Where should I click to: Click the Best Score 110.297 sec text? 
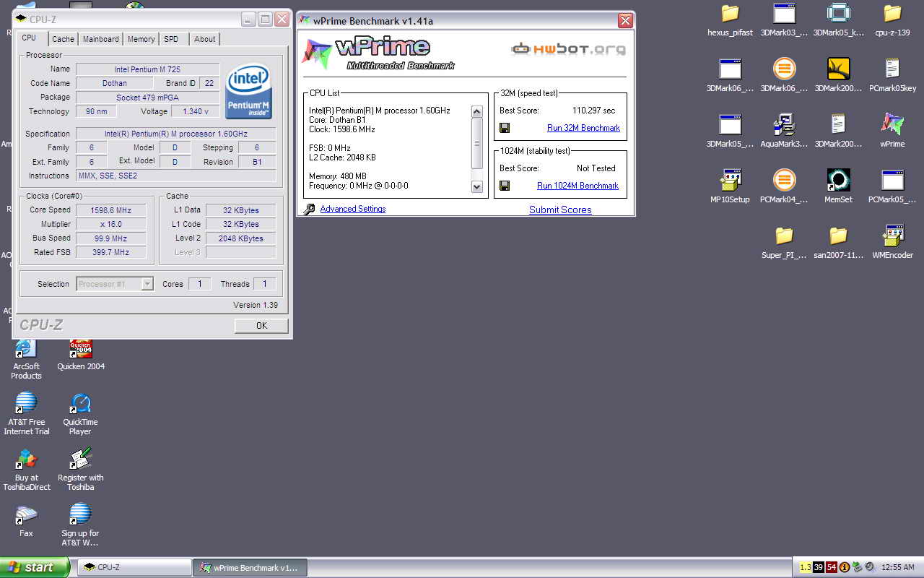pos(593,111)
